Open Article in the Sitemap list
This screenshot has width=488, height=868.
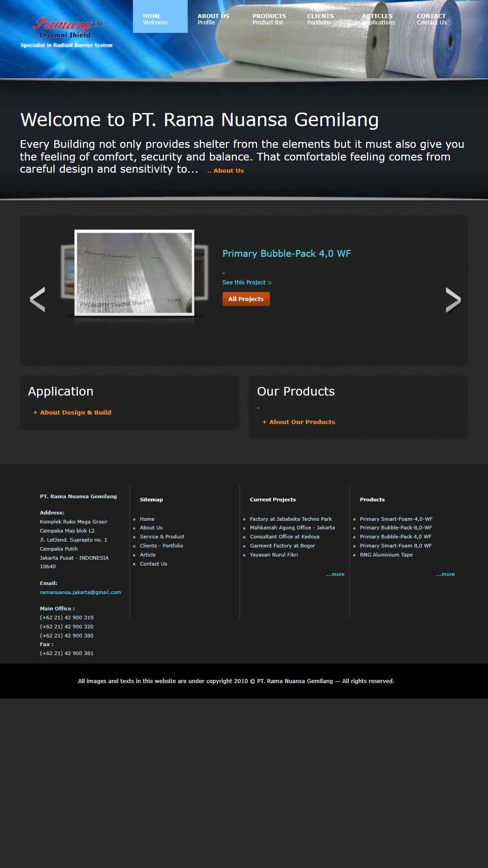pos(148,555)
